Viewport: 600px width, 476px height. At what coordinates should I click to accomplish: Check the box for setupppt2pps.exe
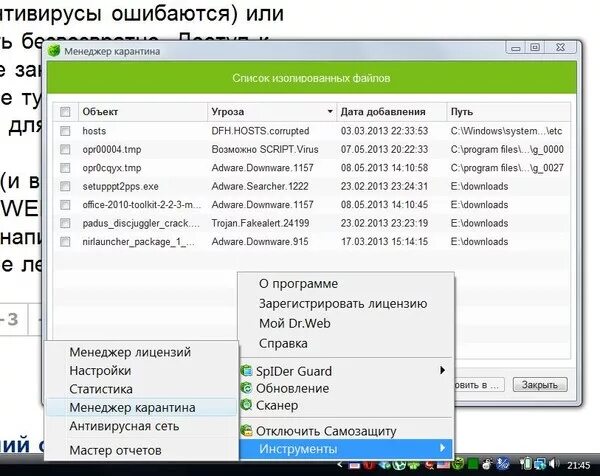65,186
